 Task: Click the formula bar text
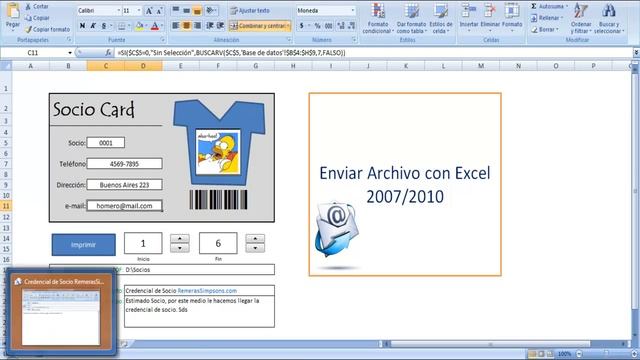(231, 53)
